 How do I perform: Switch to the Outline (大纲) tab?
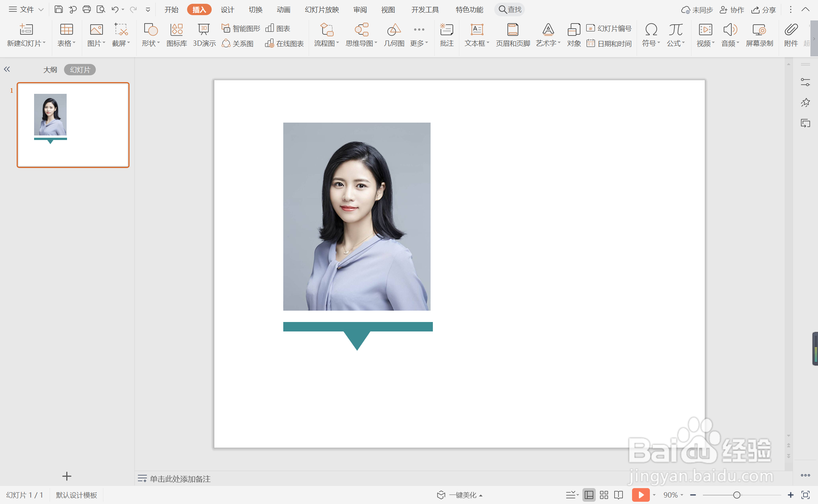pyautogui.click(x=50, y=70)
